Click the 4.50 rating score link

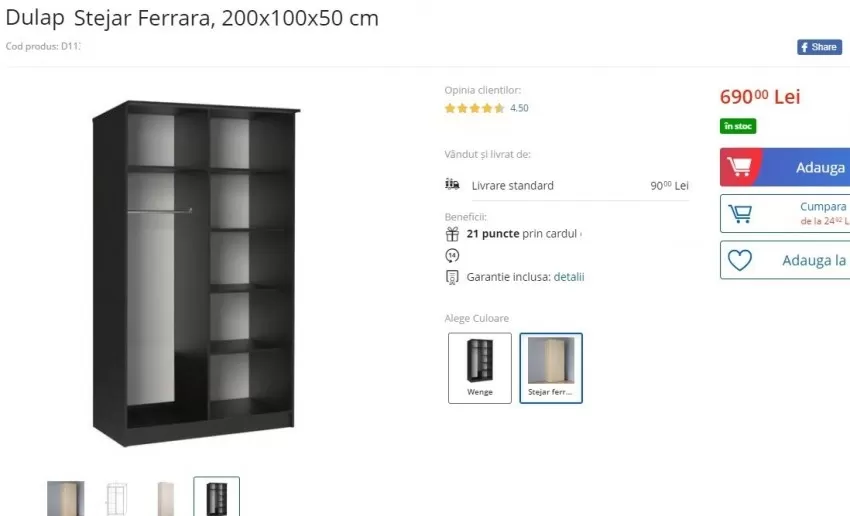click(x=519, y=108)
